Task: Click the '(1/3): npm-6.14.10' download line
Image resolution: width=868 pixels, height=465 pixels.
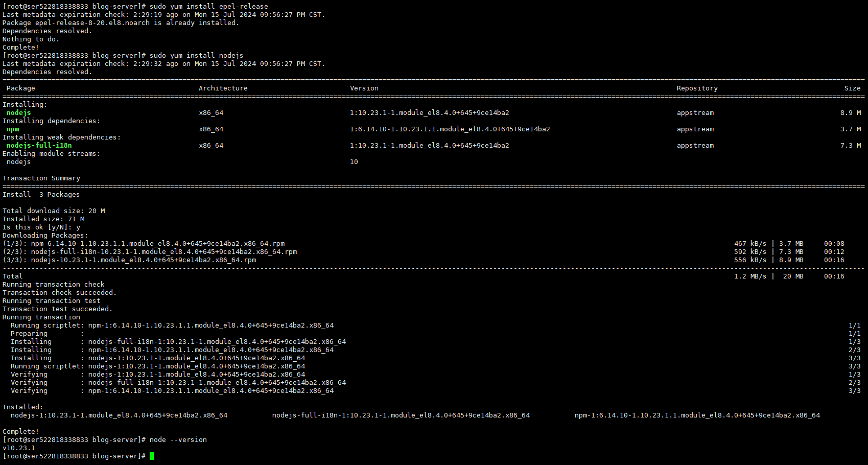Action: click(x=144, y=244)
